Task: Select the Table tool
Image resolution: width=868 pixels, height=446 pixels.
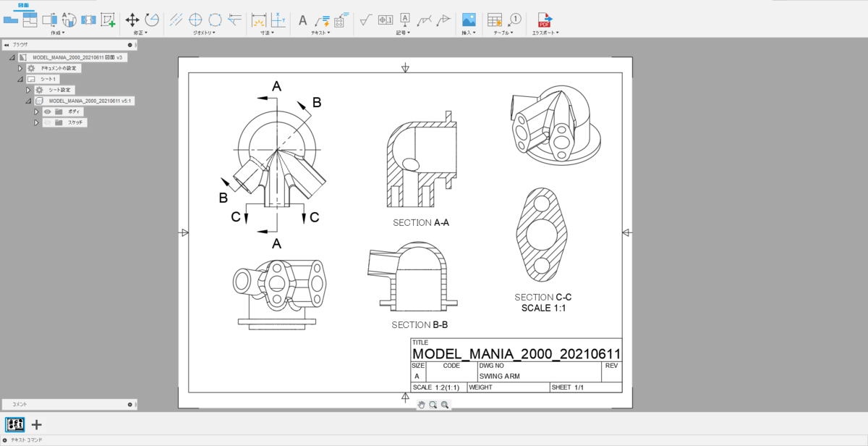Action: tap(495, 20)
